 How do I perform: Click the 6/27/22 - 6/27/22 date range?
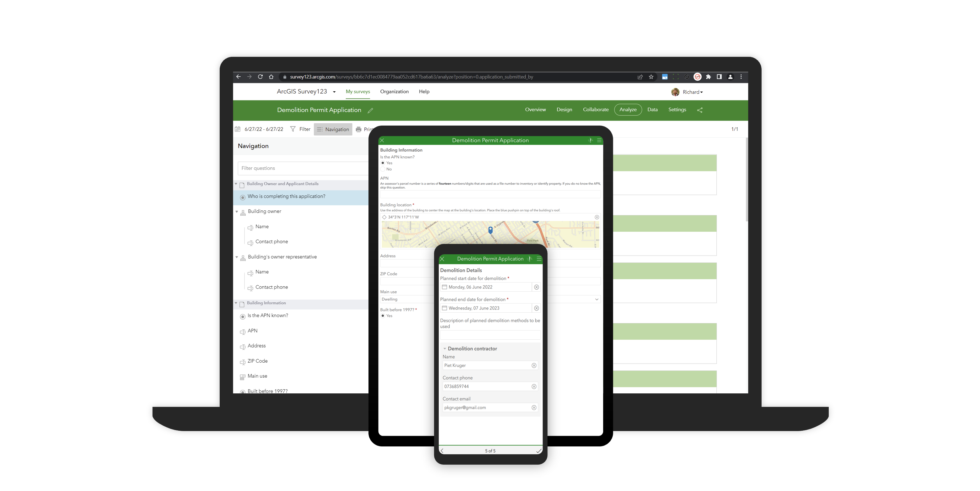(264, 129)
